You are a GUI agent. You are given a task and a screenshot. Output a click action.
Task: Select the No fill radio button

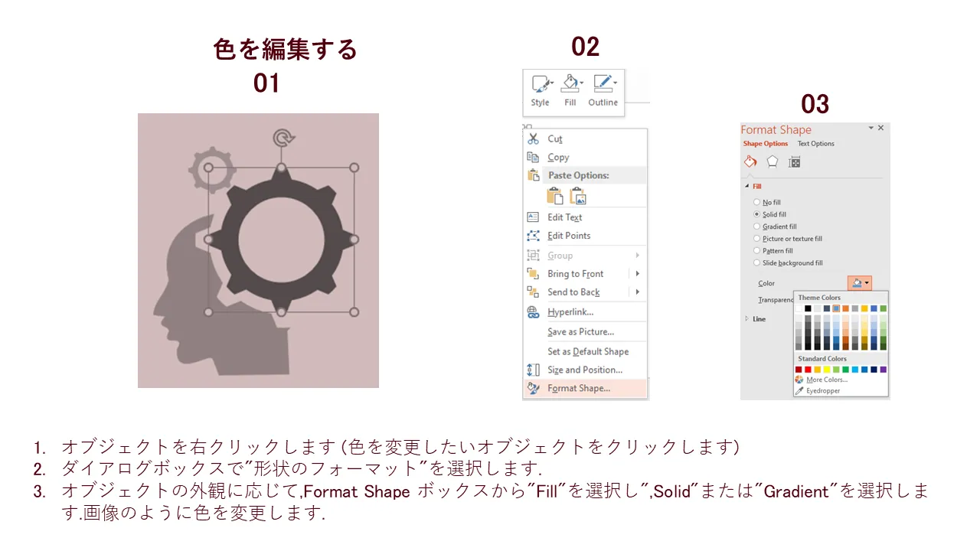click(x=757, y=202)
